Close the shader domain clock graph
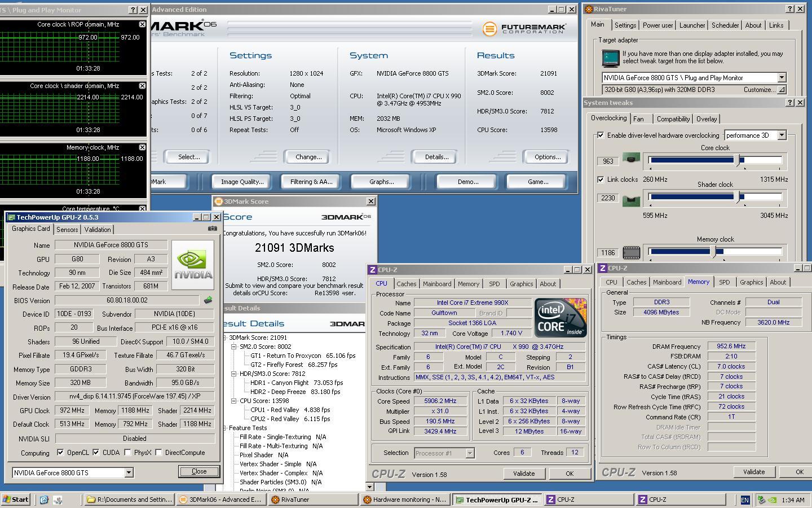This screenshot has height=508, width=812. point(142,86)
